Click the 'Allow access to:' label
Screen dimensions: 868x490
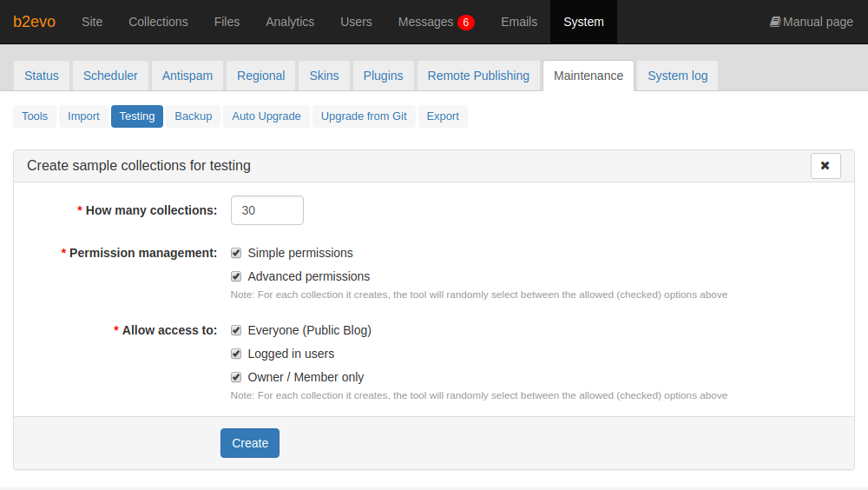(x=169, y=330)
